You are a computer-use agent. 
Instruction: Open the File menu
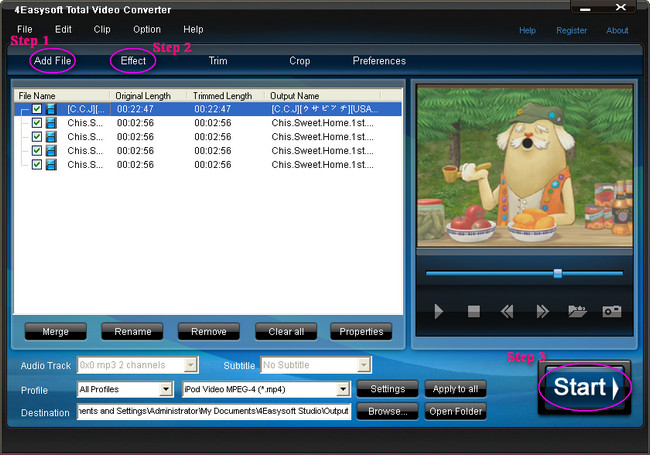point(24,29)
